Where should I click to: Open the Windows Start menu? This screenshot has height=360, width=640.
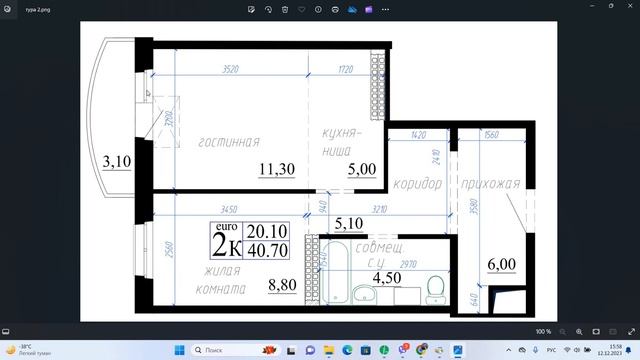[x=180, y=350]
